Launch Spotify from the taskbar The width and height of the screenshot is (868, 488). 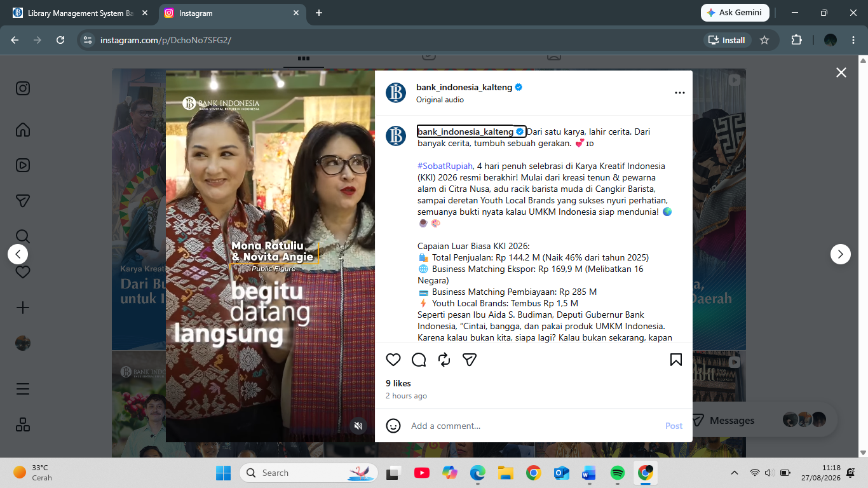617,473
